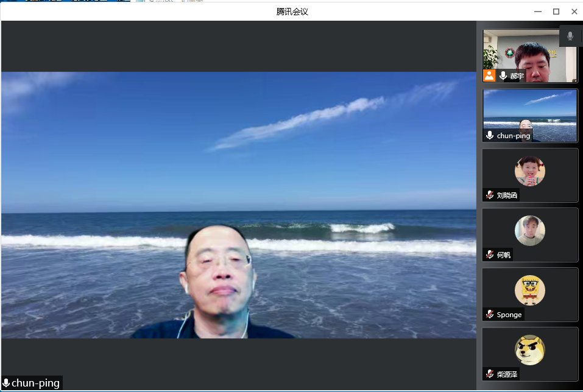Click the muted mic icon beside 何帆
This screenshot has height=392, width=583.
tap(490, 254)
